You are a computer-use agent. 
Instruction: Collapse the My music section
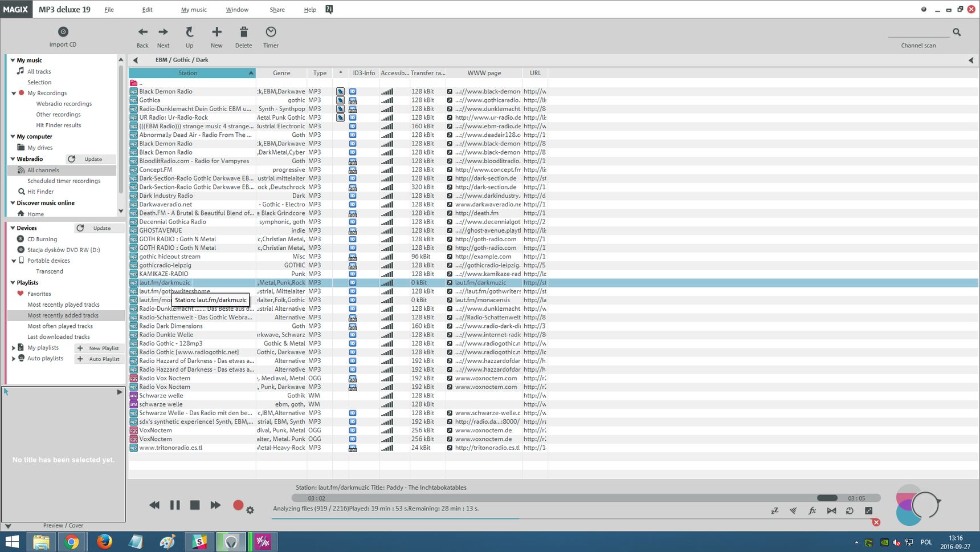point(13,60)
